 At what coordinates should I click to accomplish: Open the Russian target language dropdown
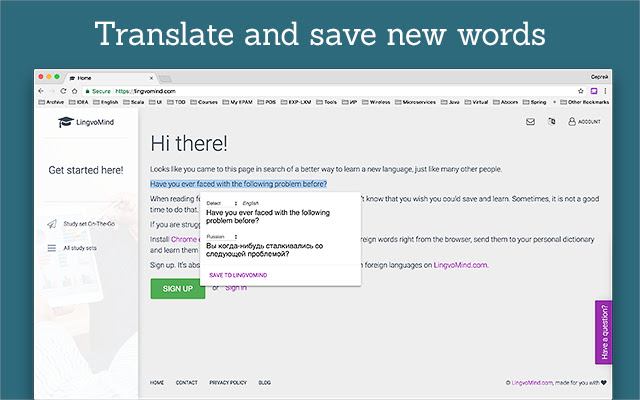222,236
